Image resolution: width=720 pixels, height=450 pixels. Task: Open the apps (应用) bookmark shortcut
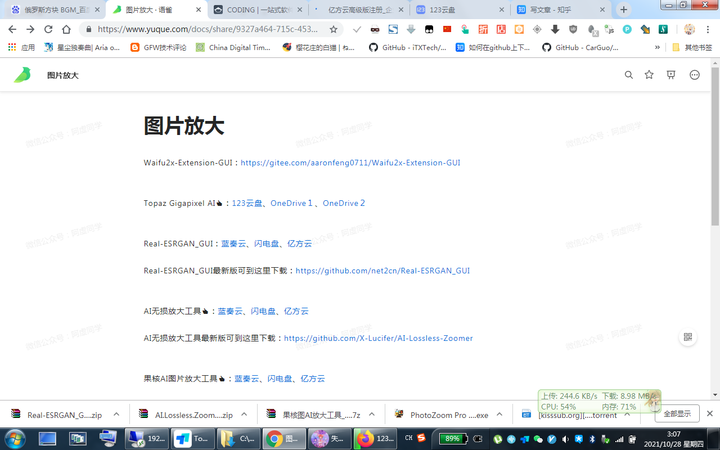[x=21, y=47]
